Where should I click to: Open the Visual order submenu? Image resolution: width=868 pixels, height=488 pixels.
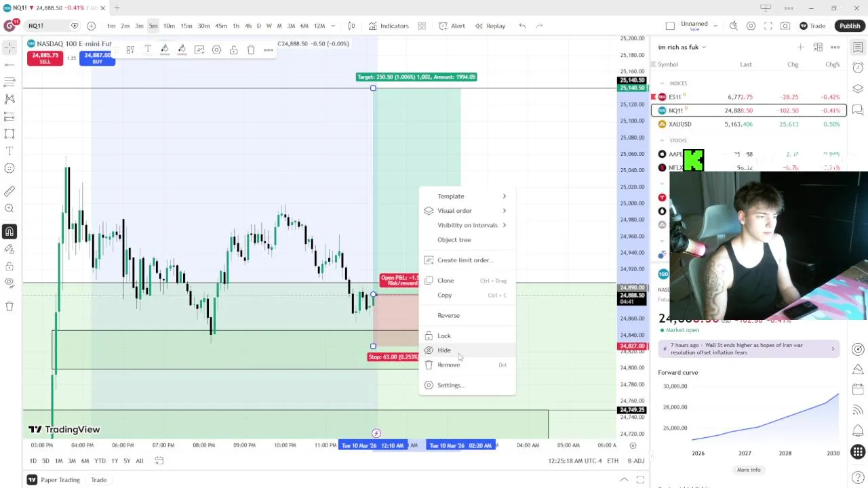pos(467,211)
